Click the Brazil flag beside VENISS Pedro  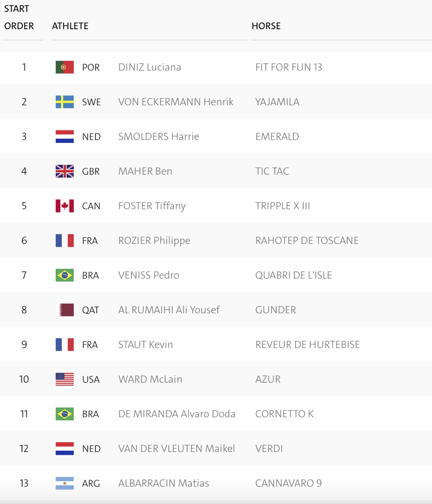click(x=65, y=275)
